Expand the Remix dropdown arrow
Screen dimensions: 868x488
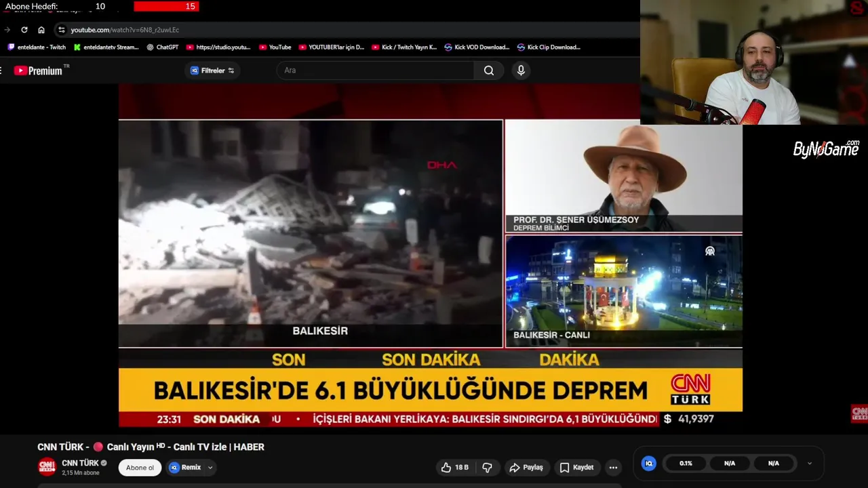(x=210, y=468)
